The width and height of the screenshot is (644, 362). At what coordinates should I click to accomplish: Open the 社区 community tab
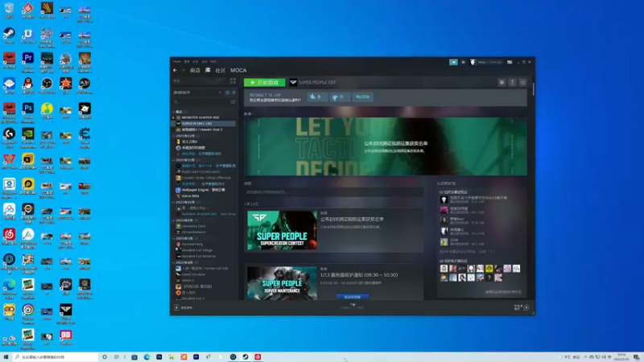(221, 70)
